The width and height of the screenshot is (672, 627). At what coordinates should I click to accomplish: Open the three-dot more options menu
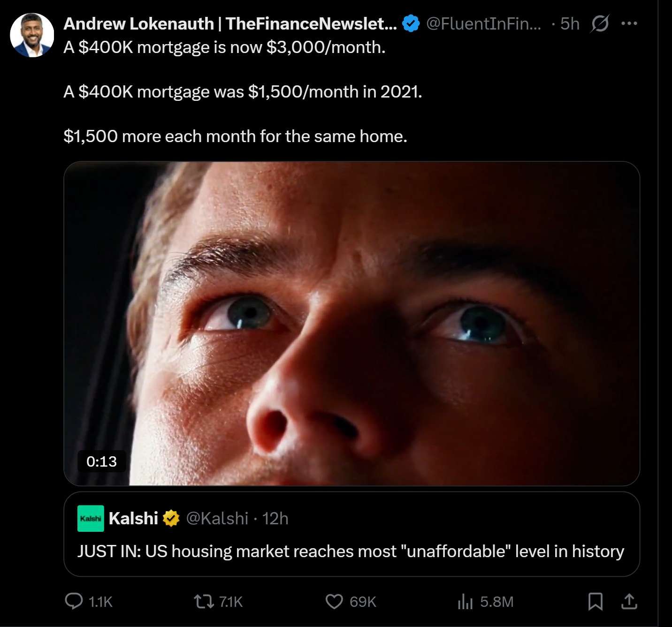pos(629,23)
